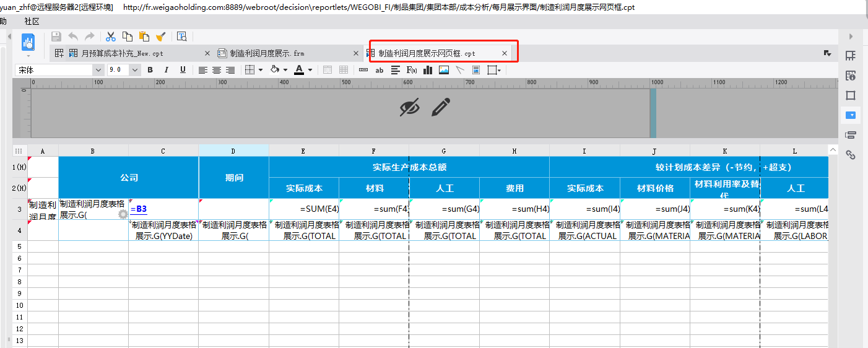
Task: Click the Save template icon
Action: pyautogui.click(x=56, y=37)
